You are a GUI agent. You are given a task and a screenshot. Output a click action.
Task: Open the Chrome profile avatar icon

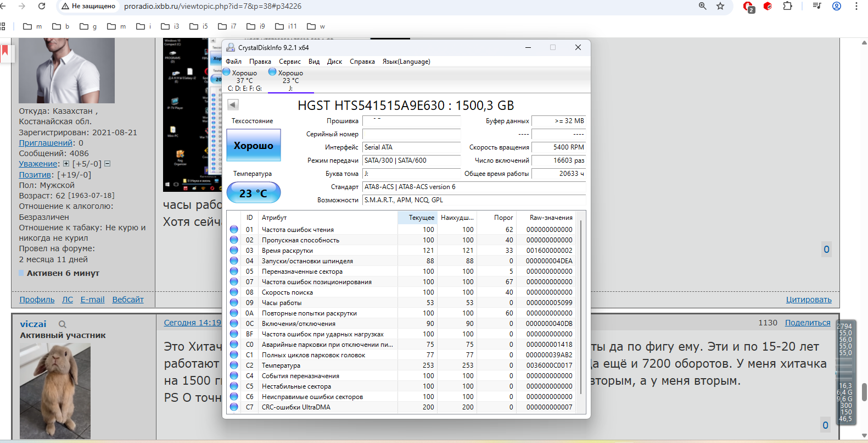(836, 6)
